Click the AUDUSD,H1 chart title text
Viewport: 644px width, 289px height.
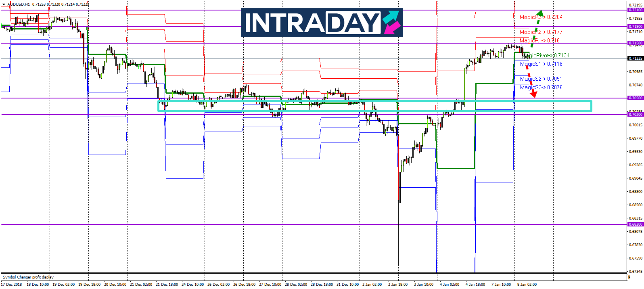[19, 4]
